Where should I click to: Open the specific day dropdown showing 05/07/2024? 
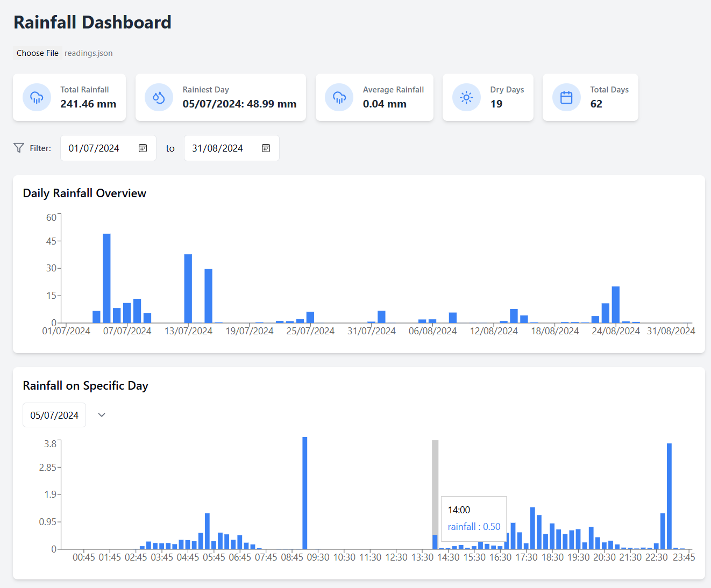point(54,415)
